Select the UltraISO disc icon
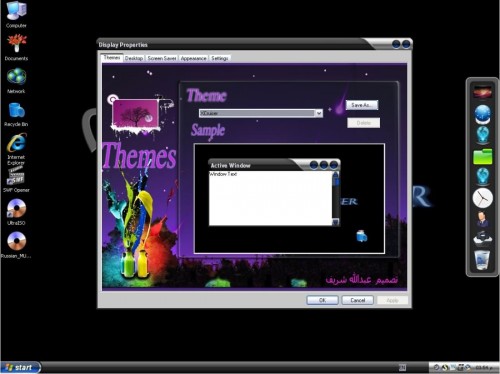The height and width of the screenshot is (374, 500). click(16, 212)
